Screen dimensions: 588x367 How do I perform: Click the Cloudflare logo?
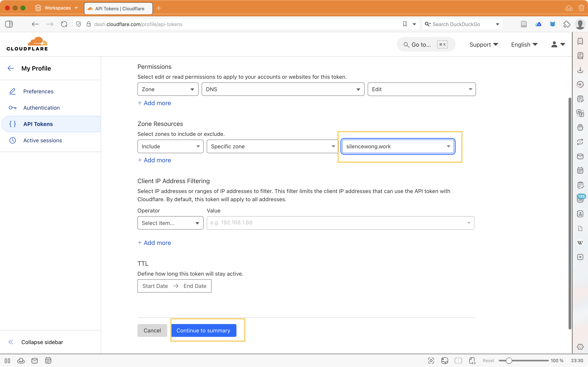click(x=27, y=44)
